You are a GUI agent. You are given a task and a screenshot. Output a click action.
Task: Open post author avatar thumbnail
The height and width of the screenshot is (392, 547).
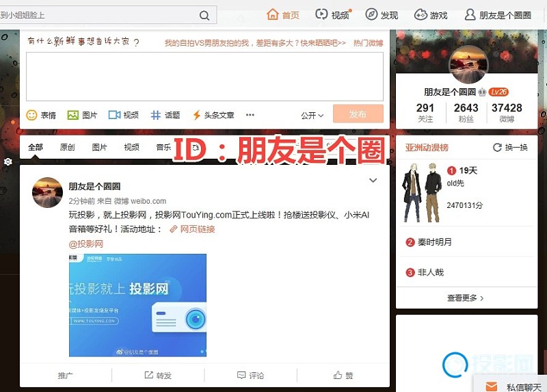tap(47, 193)
